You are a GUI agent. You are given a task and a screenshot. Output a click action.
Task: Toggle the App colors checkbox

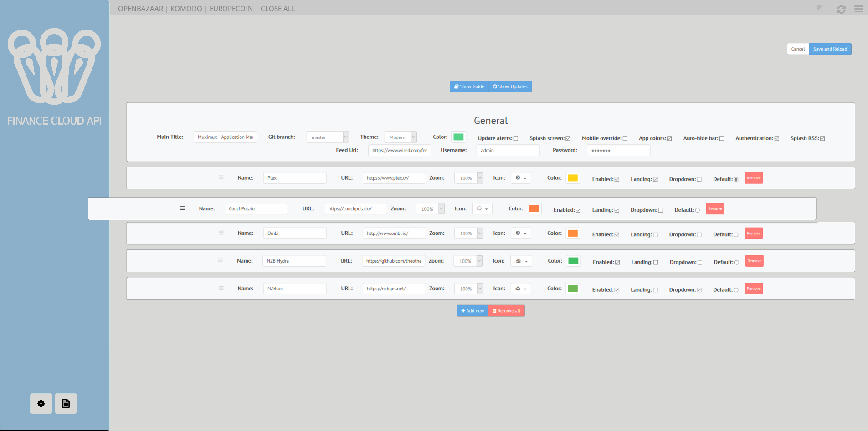point(669,138)
